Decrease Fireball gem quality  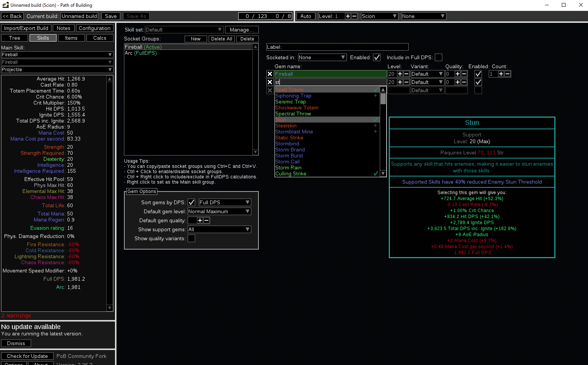(x=464, y=74)
